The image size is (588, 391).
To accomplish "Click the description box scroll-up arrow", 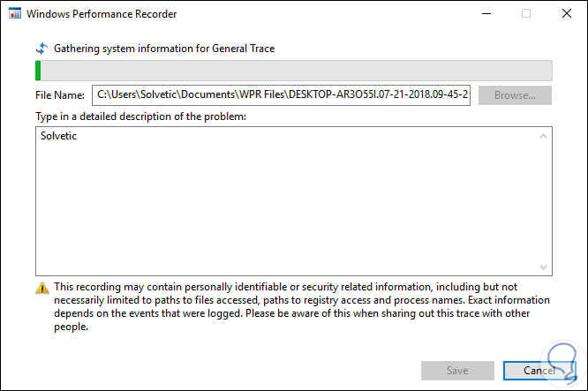I will click(x=543, y=137).
